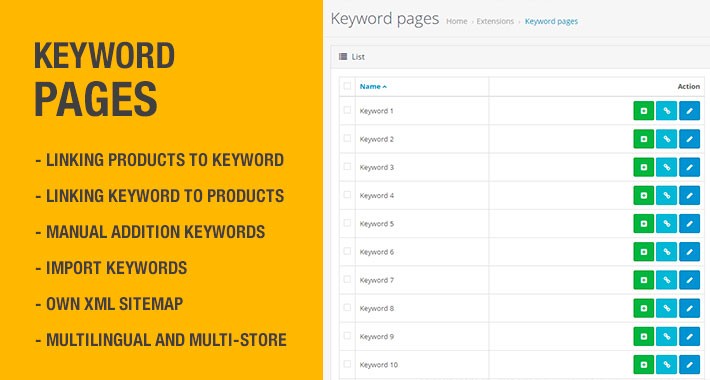
Task: Click the 'Keyword 10' name text
Action: (379, 365)
